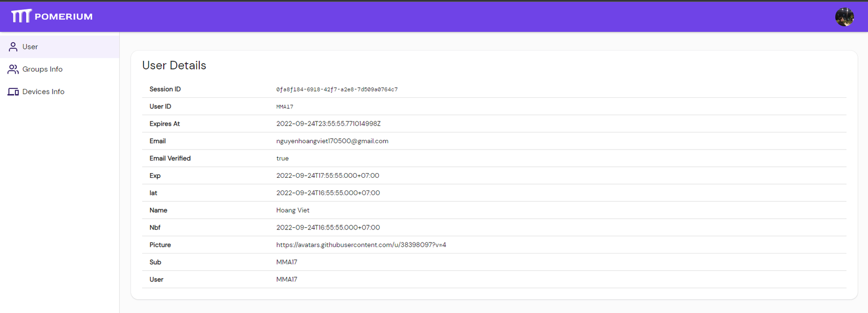Viewport: 868px width, 313px height.
Task: Click the Session ID value
Action: pyautogui.click(x=337, y=89)
